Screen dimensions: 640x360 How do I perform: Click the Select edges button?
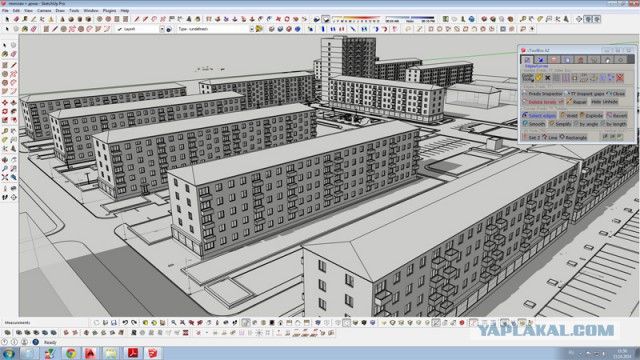(539, 116)
